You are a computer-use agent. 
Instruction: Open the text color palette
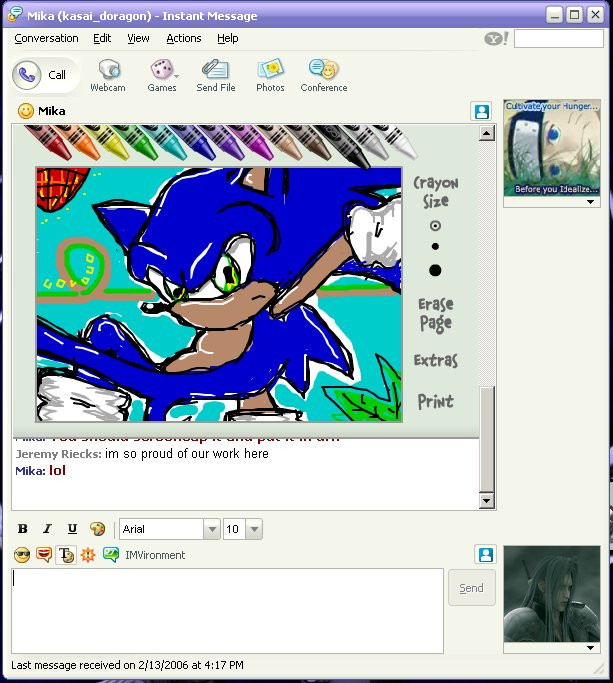[x=97, y=529]
